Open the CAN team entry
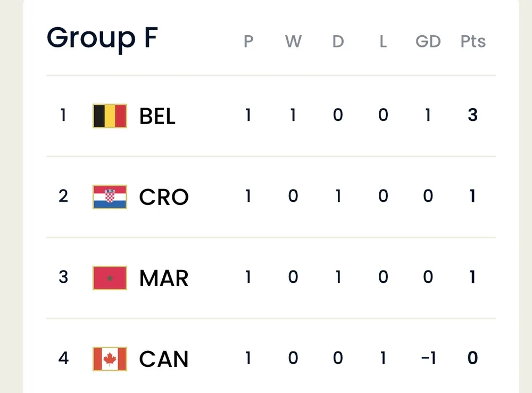The width and height of the screenshot is (532, 393). (x=164, y=359)
